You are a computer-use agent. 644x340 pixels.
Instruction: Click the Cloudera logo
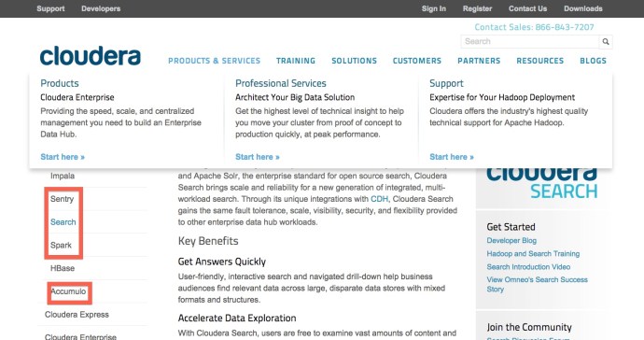pos(91,56)
